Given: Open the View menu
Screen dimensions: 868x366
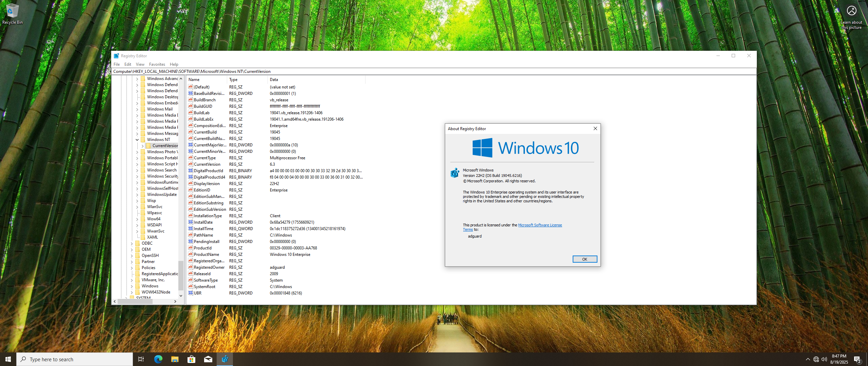Looking at the screenshot, I should click(x=140, y=64).
